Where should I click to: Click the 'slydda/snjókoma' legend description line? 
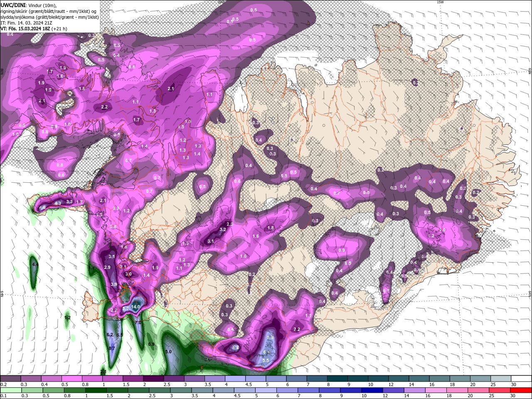click(x=49, y=17)
